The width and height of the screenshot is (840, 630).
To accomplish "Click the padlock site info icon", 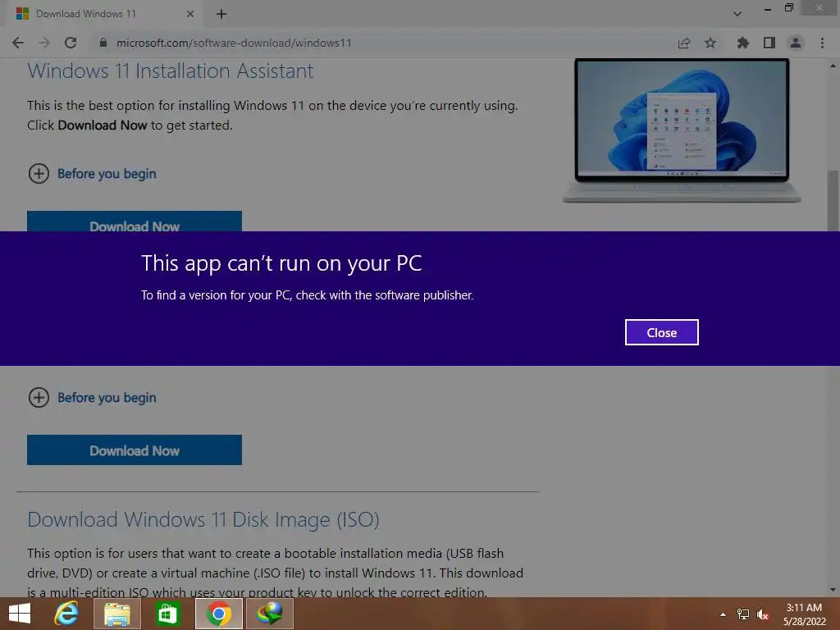I will tap(103, 43).
